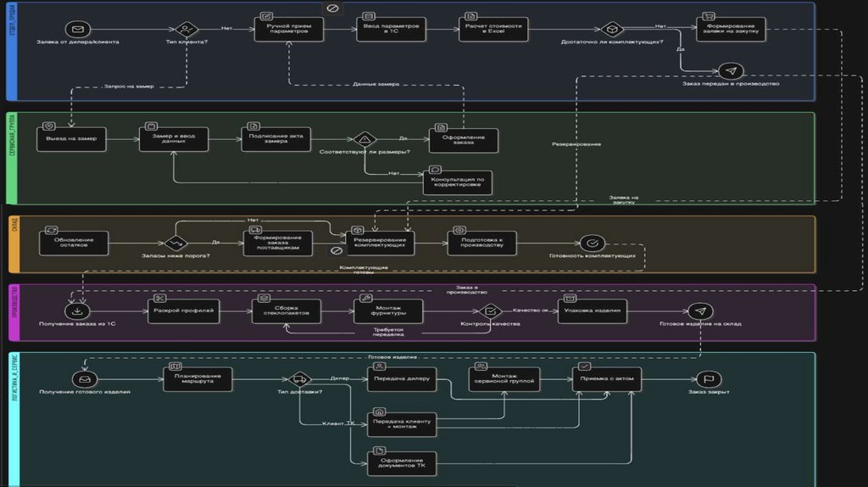Click the 'Данные замера' flow label
Screen dimensions: 868x487
[376, 84]
